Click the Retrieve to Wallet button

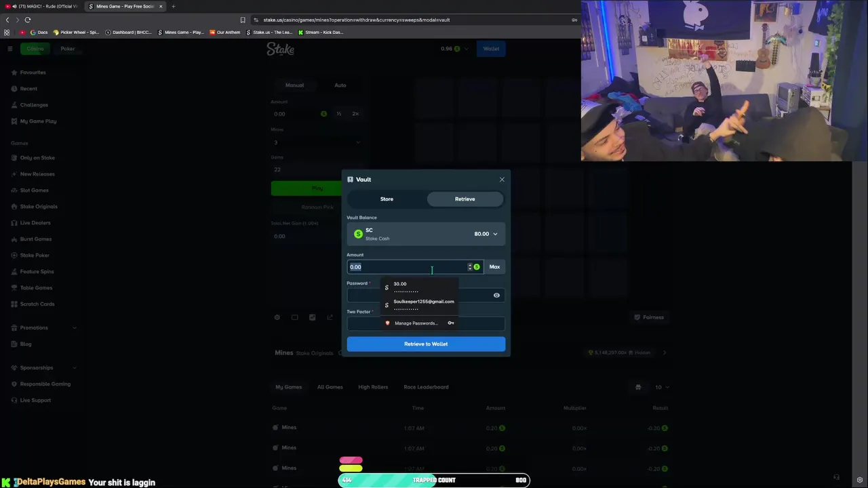(x=426, y=344)
